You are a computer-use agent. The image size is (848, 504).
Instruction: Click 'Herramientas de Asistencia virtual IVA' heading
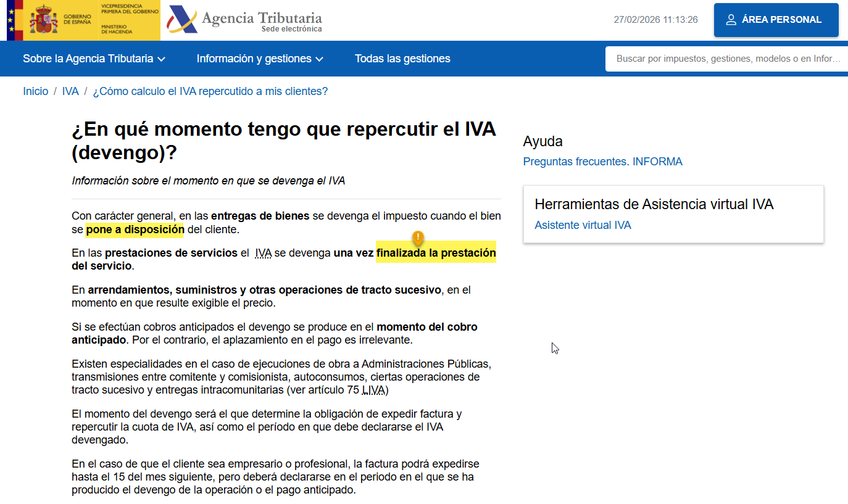click(654, 204)
